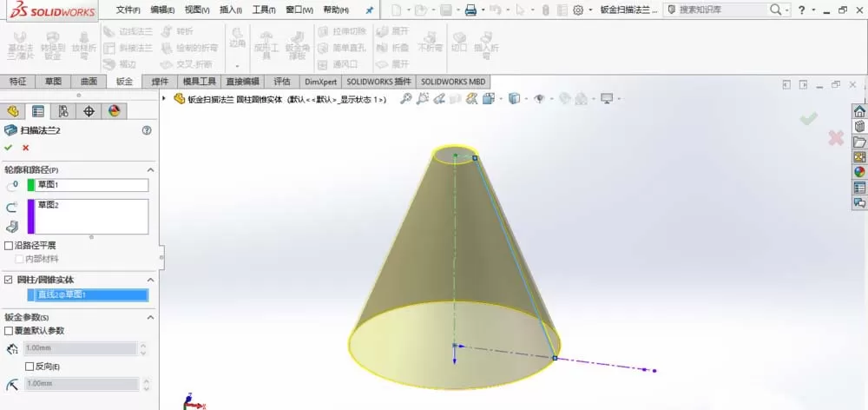This screenshot has height=410, width=868.
Task: Enable the 沿路径平展 checkbox
Action: (x=9, y=246)
